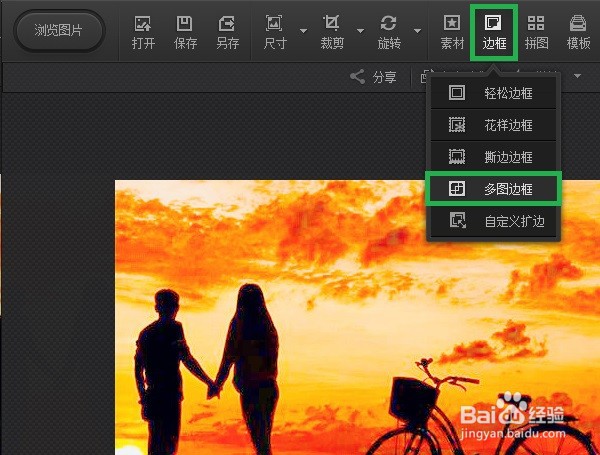
Task: Open the 模板 template tool
Action: pos(578,33)
